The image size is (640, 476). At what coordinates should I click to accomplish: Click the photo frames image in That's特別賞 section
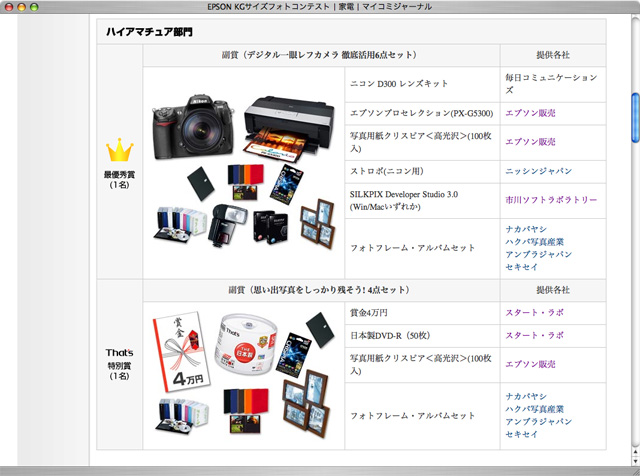[306, 403]
